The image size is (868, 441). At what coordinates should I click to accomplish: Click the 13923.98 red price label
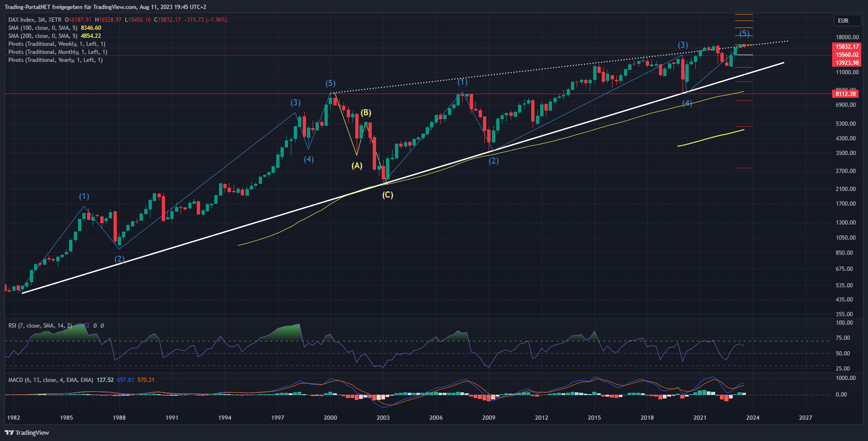[x=847, y=63]
